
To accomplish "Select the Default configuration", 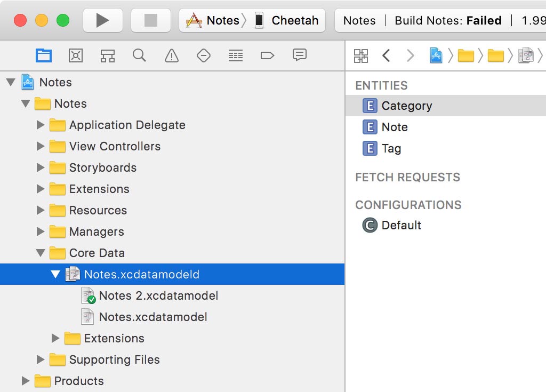I will [401, 225].
